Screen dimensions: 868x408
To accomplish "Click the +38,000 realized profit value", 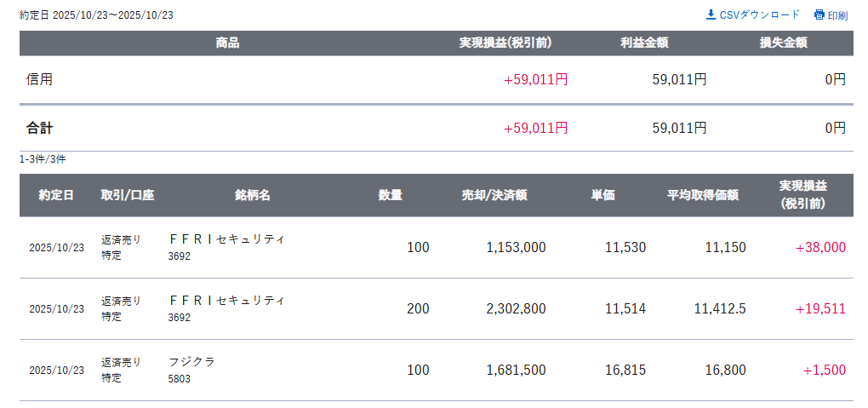I will click(820, 248).
